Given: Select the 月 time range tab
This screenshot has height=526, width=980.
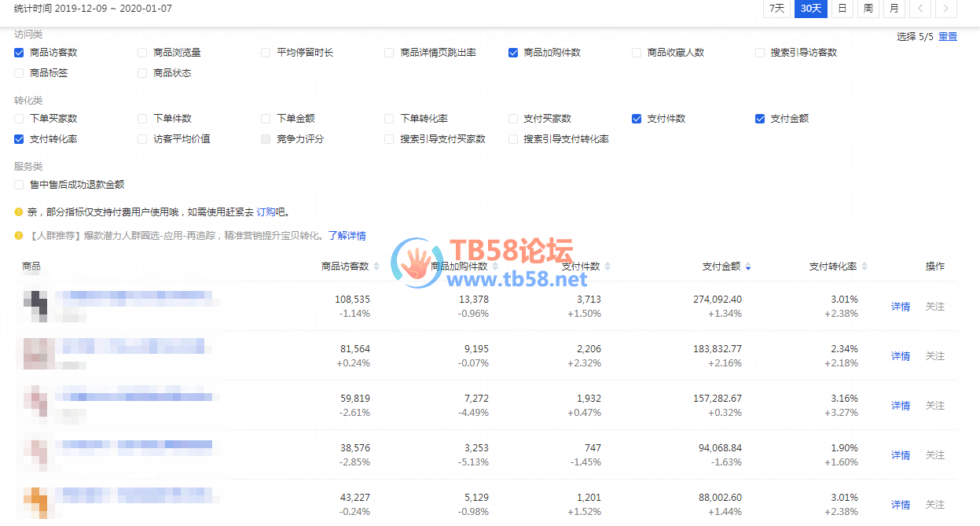Looking at the screenshot, I should [x=894, y=9].
